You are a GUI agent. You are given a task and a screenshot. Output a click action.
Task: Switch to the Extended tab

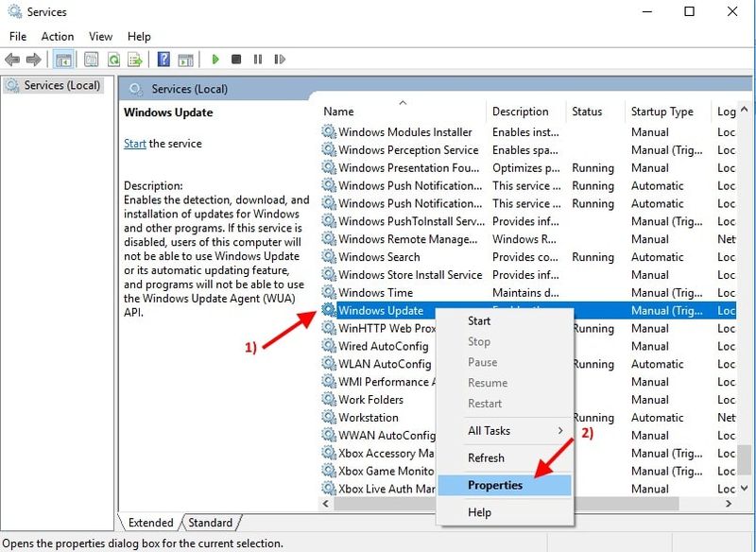[x=150, y=523]
